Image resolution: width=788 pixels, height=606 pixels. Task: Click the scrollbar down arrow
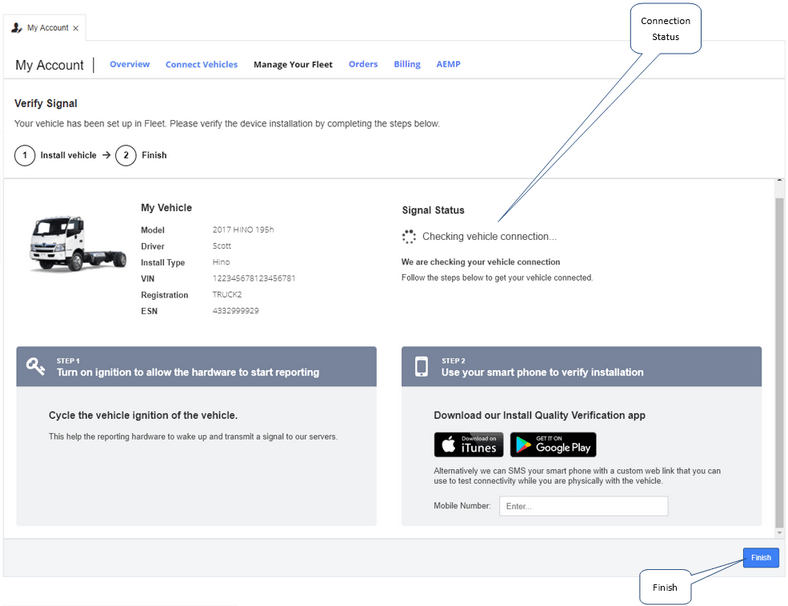(x=779, y=533)
